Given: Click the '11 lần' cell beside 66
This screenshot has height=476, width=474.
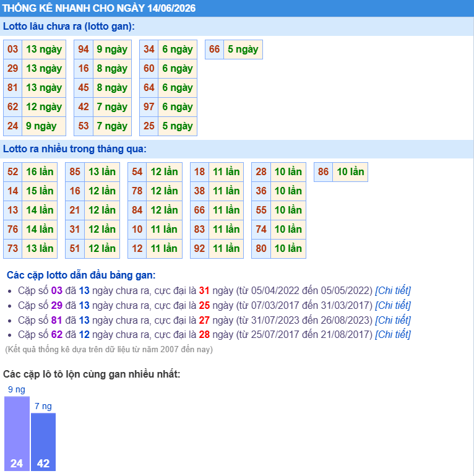Looking at the screenshot, I should point(226,210).
